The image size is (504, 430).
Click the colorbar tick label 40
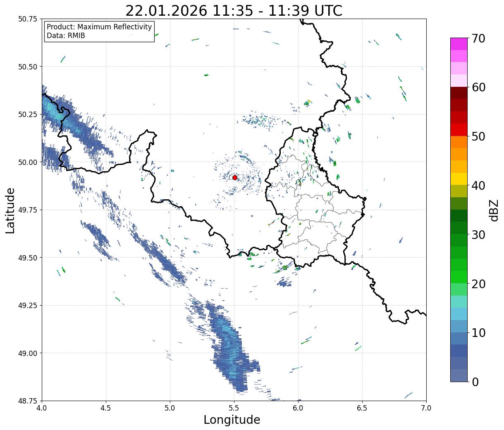[x=478, y=185]
